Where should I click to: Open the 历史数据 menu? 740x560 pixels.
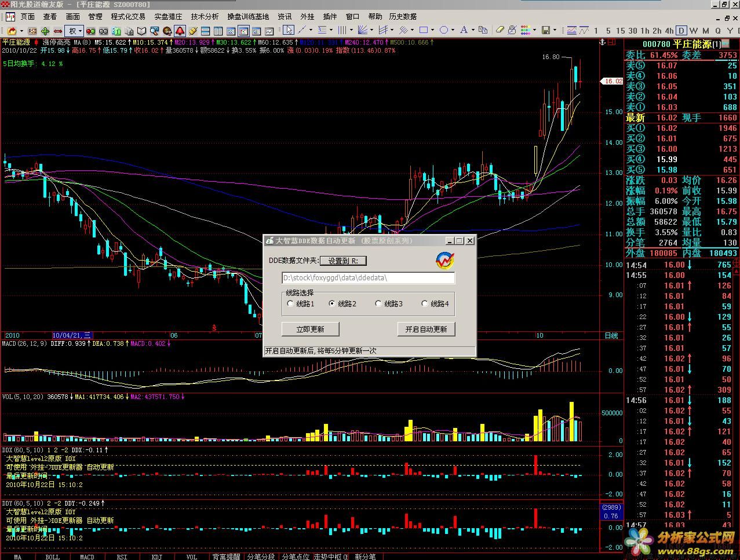(x=402, y=17)
